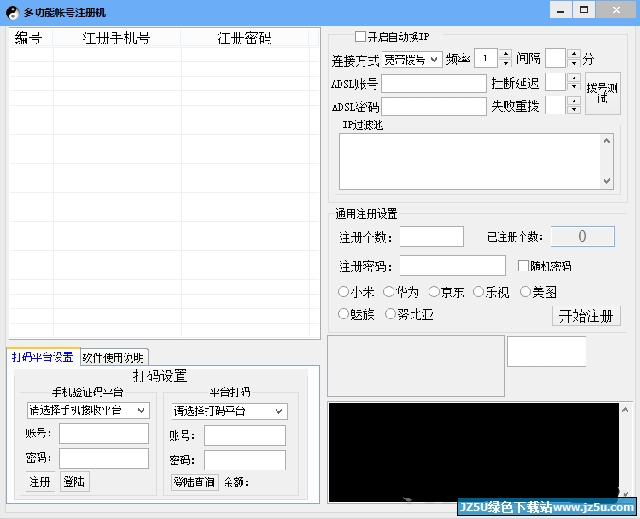
Task: Select the 华为 radio button
Action: pyautogui.click(x=389, y=291)
